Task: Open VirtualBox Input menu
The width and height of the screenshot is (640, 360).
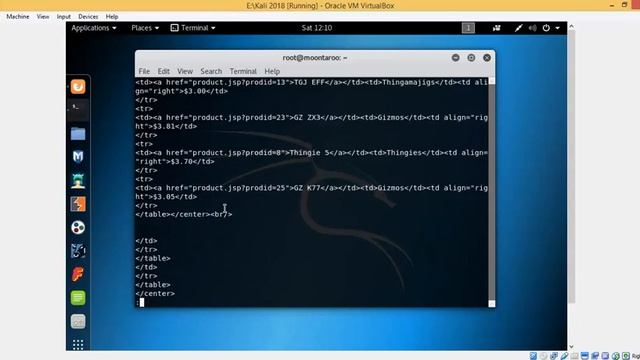Action: coord(64,16)
